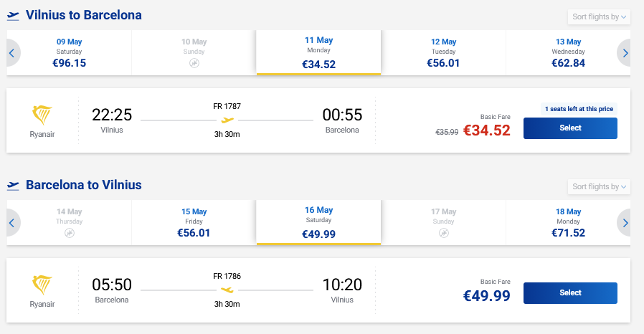
Task: Show later outbound dates with right arrow
Action: [x=625, y=53]
